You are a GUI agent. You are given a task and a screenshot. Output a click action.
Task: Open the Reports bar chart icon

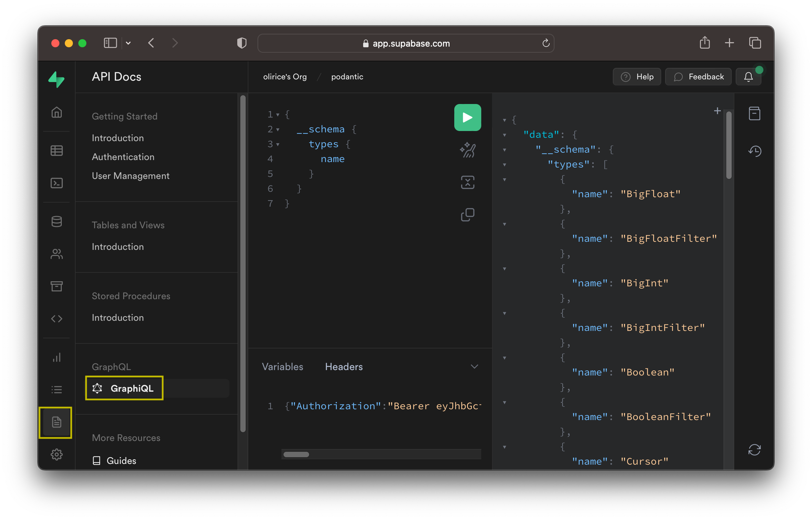tap(56, 357)
